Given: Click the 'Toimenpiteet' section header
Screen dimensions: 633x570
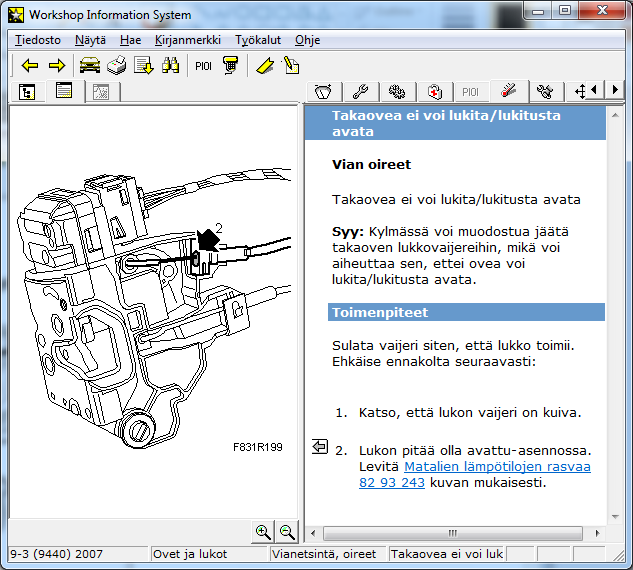Looking at the screenshot, I should click(466, 312).
